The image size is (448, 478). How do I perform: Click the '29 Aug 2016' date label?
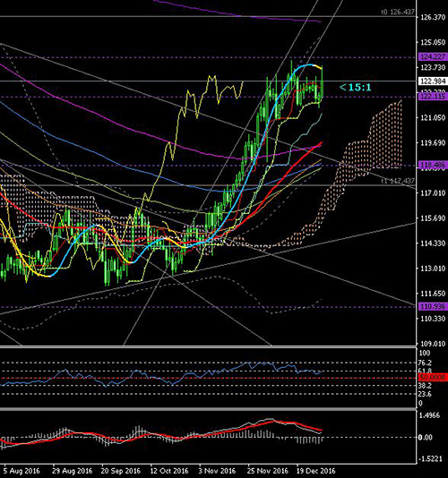click(x=73, y=471)
